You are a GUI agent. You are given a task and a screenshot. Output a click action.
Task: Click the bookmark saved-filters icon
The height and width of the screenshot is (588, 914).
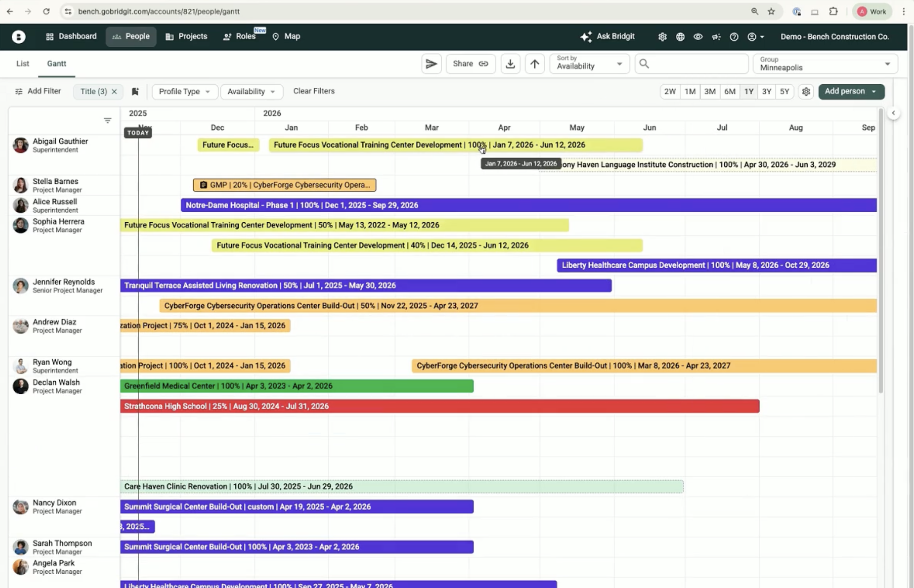pyautogui.click(x=135, y=91)
